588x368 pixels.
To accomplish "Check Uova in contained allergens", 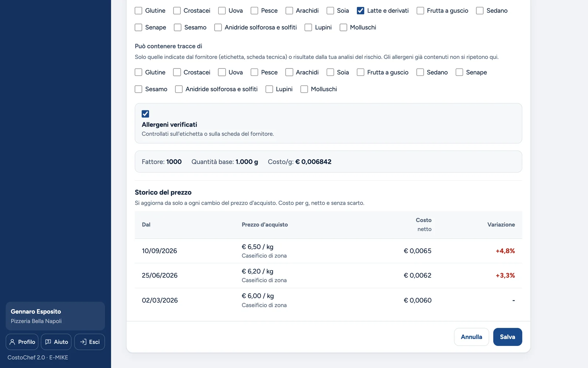I will tap(222, 11).
